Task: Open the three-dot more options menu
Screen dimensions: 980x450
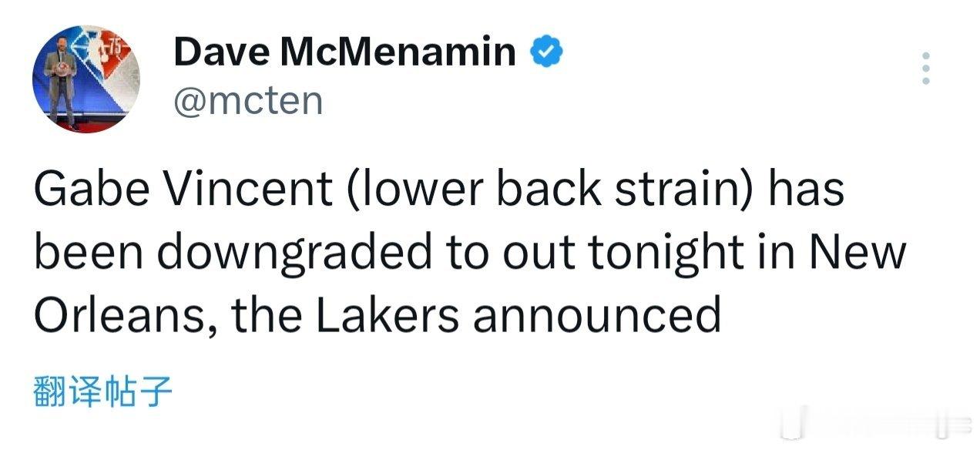Action: point(926,69)
